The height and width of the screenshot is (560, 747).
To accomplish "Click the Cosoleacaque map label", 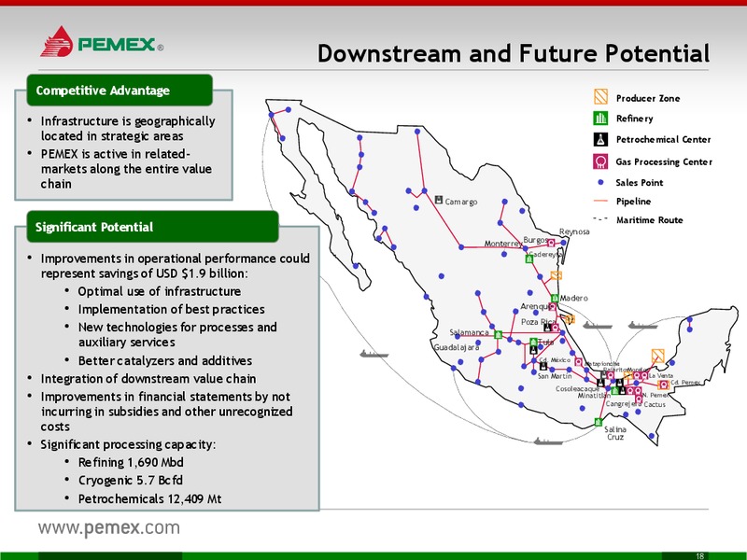I will point(577,388).
